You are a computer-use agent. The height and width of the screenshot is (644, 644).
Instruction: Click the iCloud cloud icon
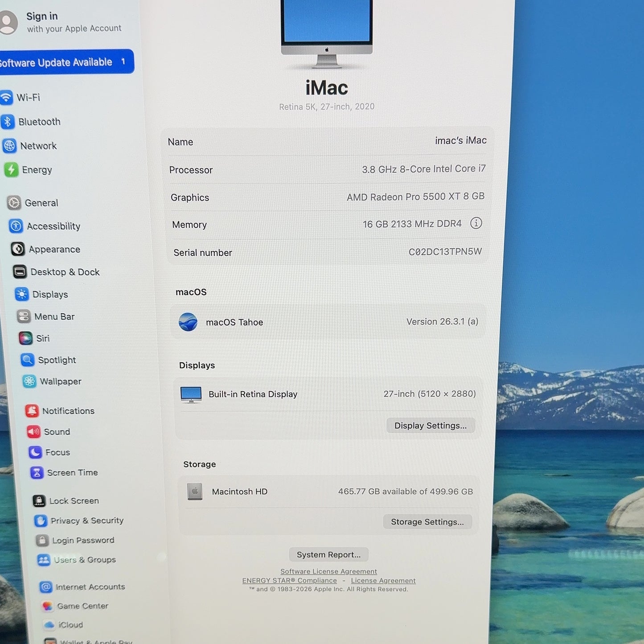point(49,625)
